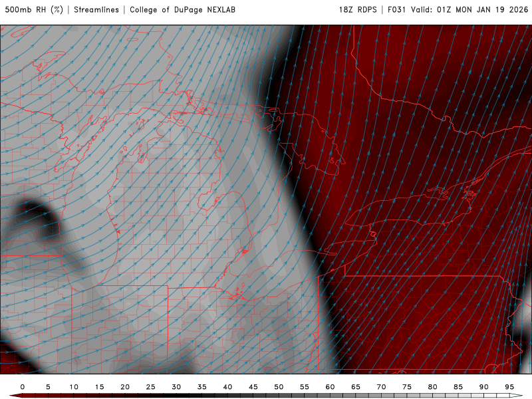
Task: Click the "55" legend value
Action: [305, 387]
